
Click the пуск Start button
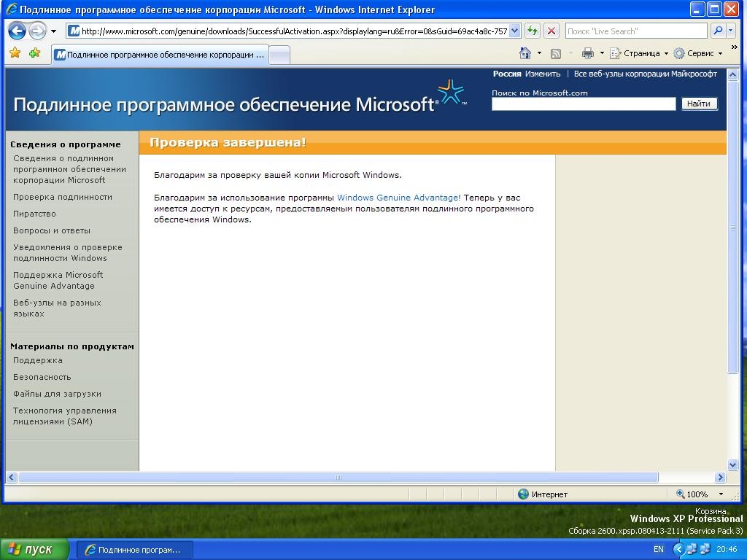tap(34, 550)
